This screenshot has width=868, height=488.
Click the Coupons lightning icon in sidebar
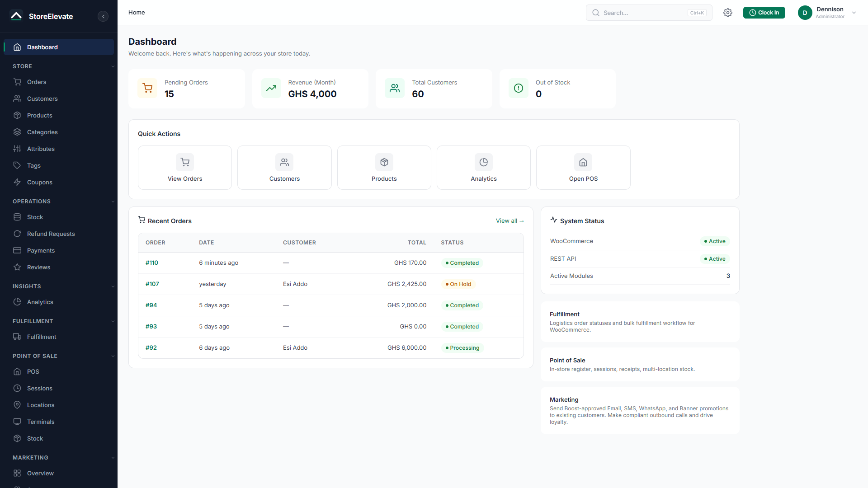pyautogui.click(x=17, y=182)
